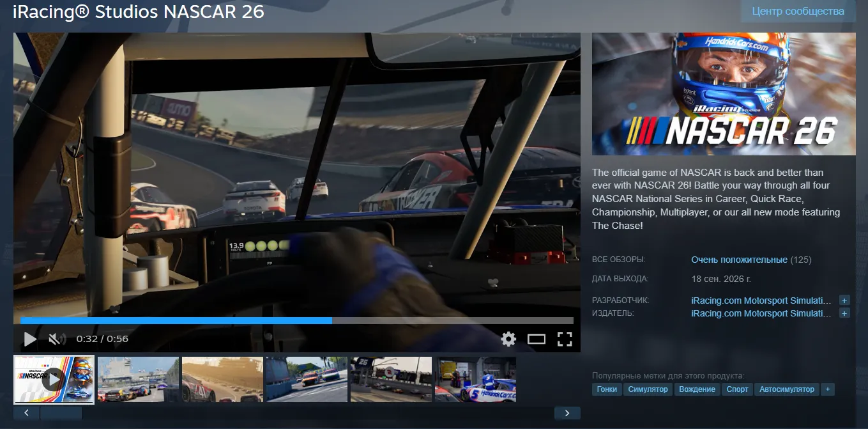This screenshot has width=868, height=429.
Task: Click the ДАТА ВЫХОДА label
Action: coord(620,279)
